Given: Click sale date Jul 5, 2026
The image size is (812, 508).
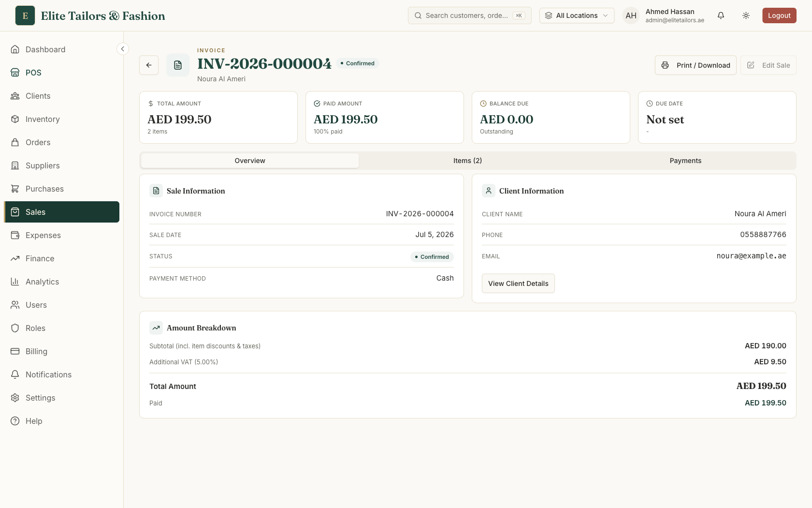Looking at the screenshot, I should [435, 235].
